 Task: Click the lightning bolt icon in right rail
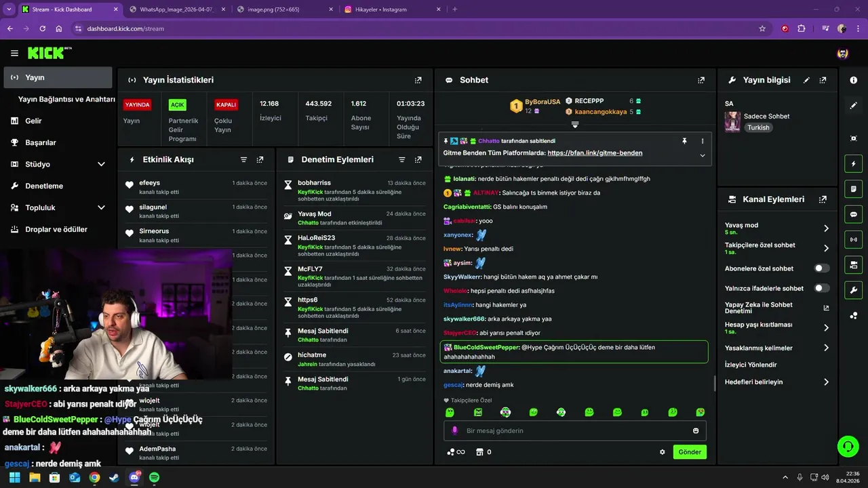(x=853, y=163)
